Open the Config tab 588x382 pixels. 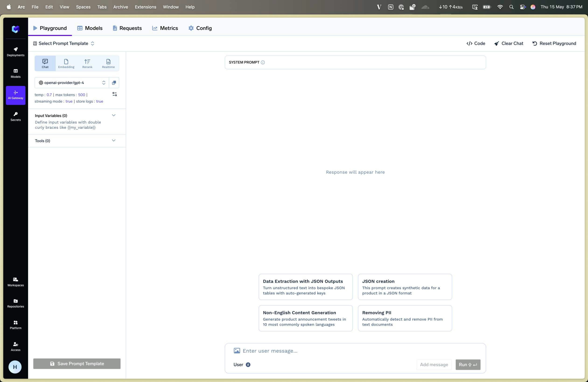[x=200, y=28]
